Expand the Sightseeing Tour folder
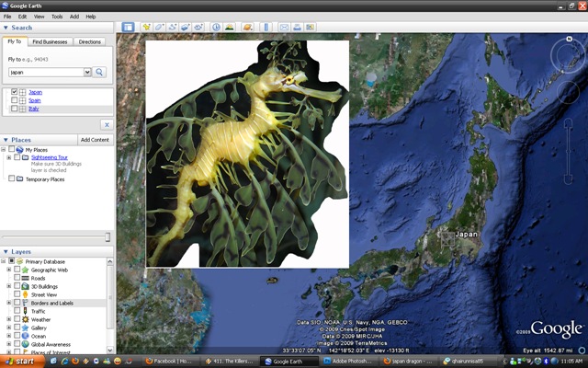This screenshot has width=588, height=368. (x=9, y=157)
